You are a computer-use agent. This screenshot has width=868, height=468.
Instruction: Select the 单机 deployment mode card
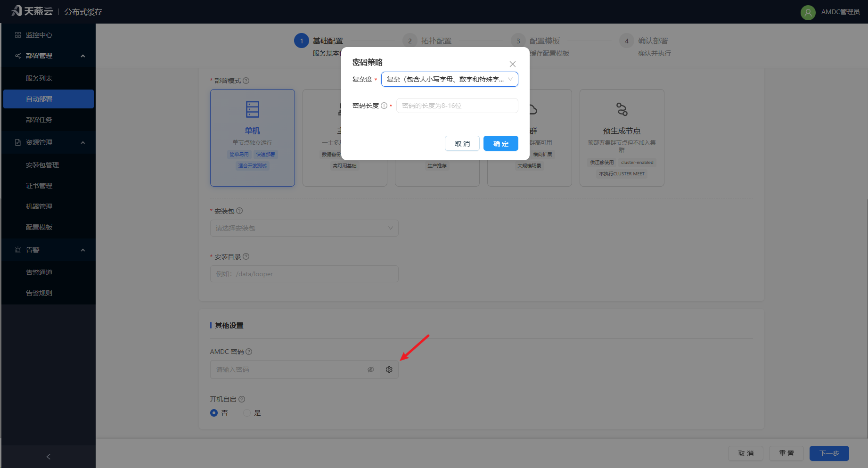pos(253,138)
